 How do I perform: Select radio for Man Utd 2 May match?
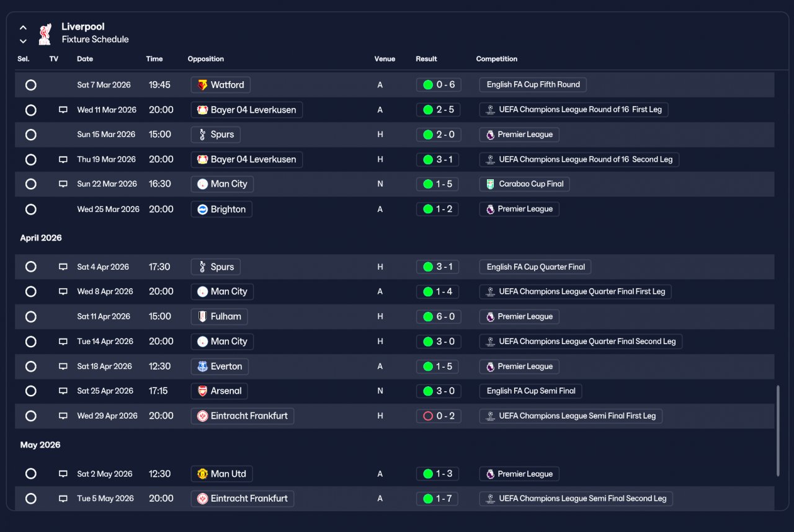(x=30, y=474)
